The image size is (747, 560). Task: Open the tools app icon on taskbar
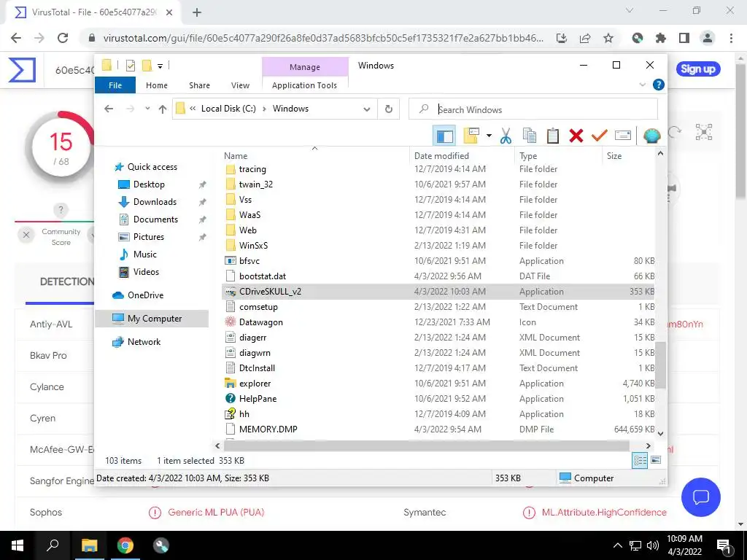tap(161, 545)
